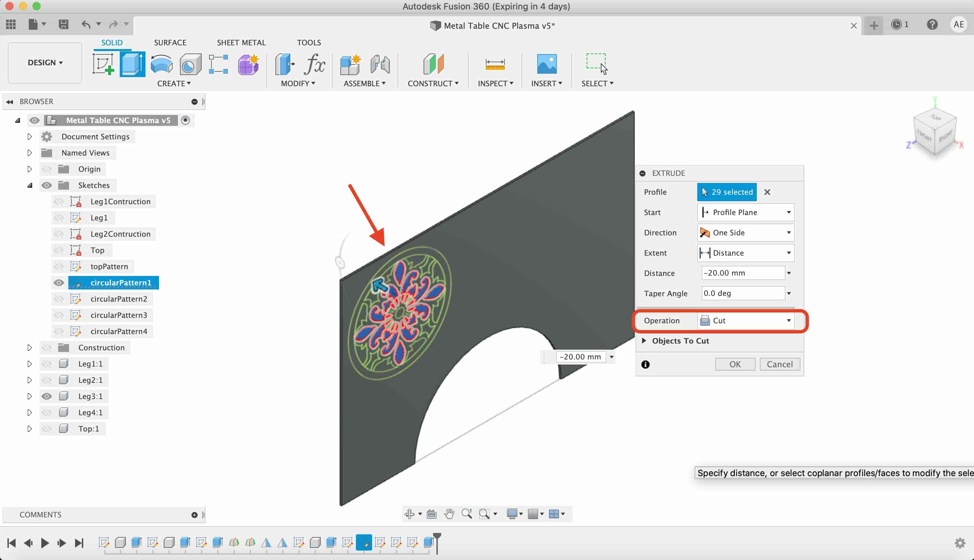Select the Offset Plane construct tool
Screen dimensions: 974x560
click(x=433, y=64)
